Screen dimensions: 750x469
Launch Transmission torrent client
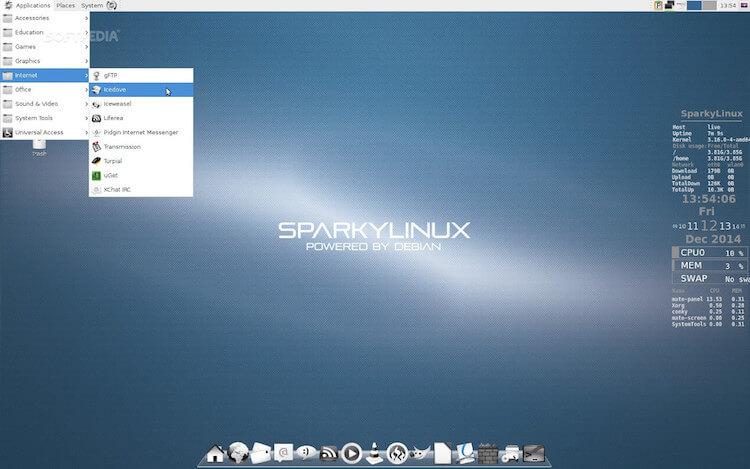(x=141, y=147)
